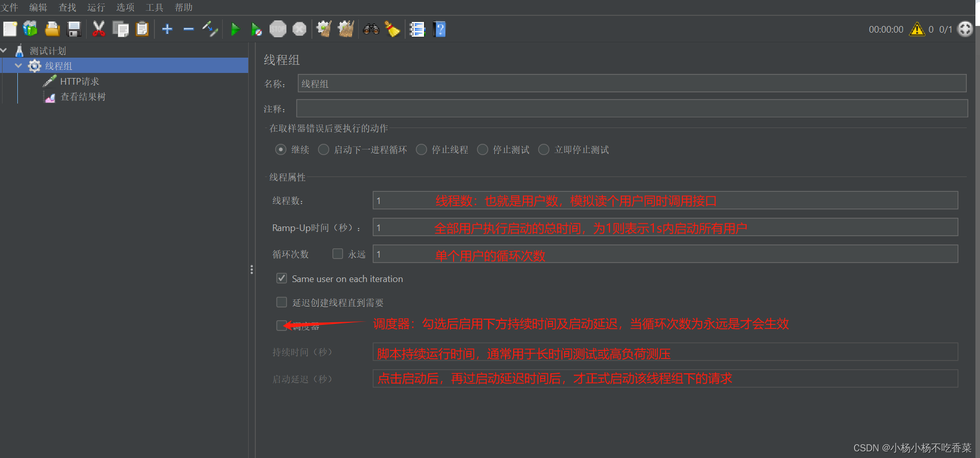
Task: Collapse the 线程组 tree node
Action: point(18,66)
